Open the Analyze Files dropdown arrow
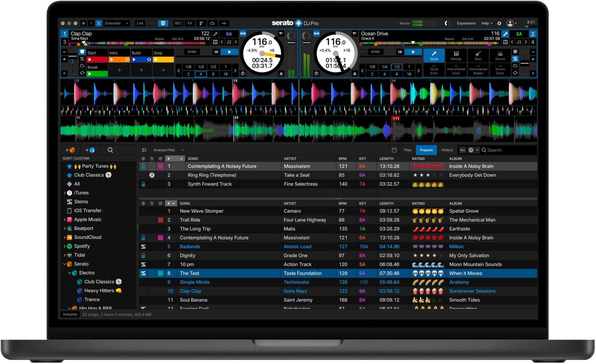 pos(183,150)
